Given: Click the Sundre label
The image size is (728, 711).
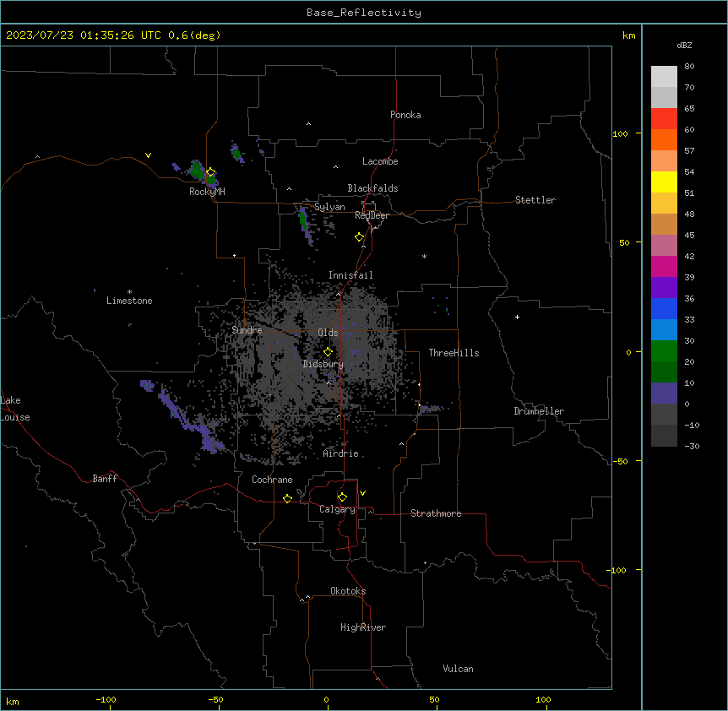Looking at the screenshot, I should click(x=247, y=330).
